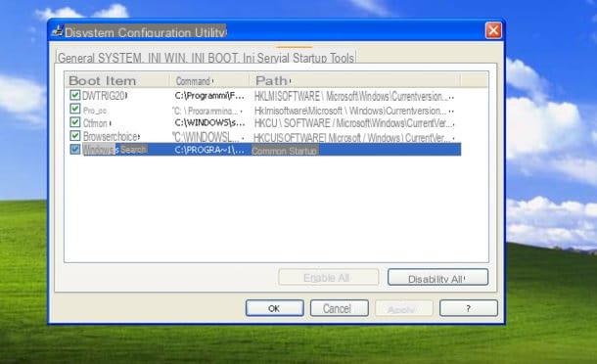
Task: Click the C:\PROGRA~1\... command cell
Action: pos(209,150)
